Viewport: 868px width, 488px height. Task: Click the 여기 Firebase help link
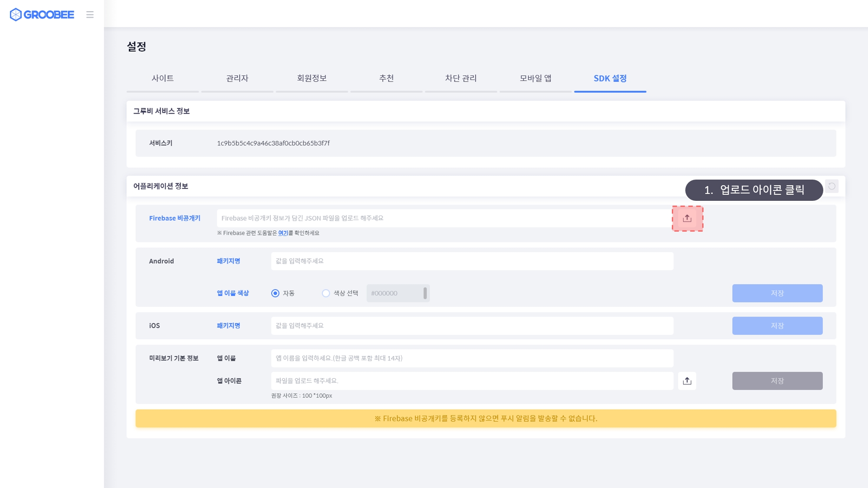click(283, 233)
